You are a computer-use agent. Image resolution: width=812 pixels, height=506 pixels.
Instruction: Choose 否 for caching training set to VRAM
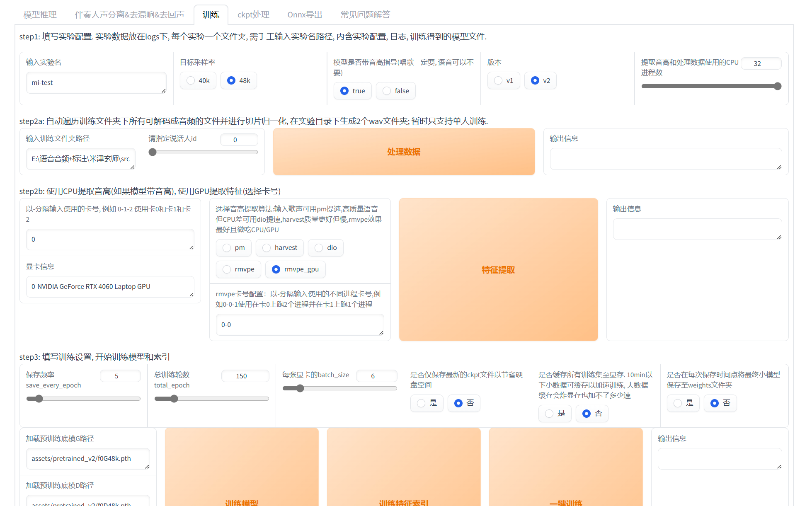coord(592,413)
